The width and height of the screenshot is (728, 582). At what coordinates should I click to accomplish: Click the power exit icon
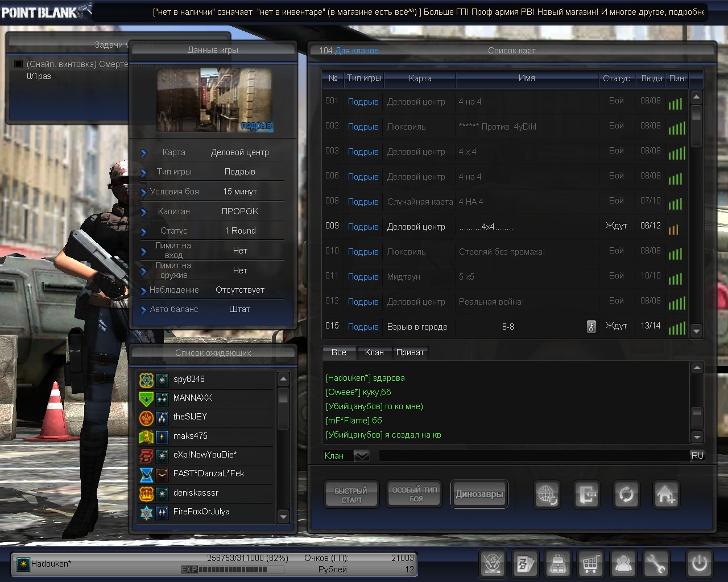[699, 564]
